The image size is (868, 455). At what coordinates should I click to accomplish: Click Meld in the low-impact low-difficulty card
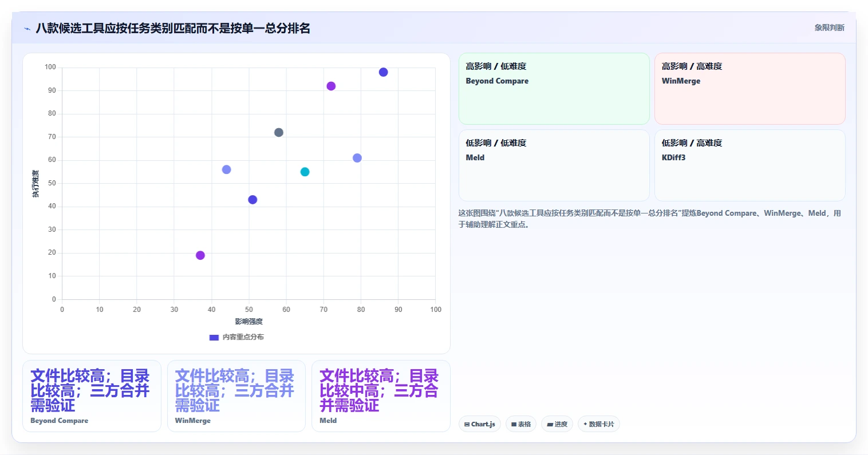click(475, 157)
